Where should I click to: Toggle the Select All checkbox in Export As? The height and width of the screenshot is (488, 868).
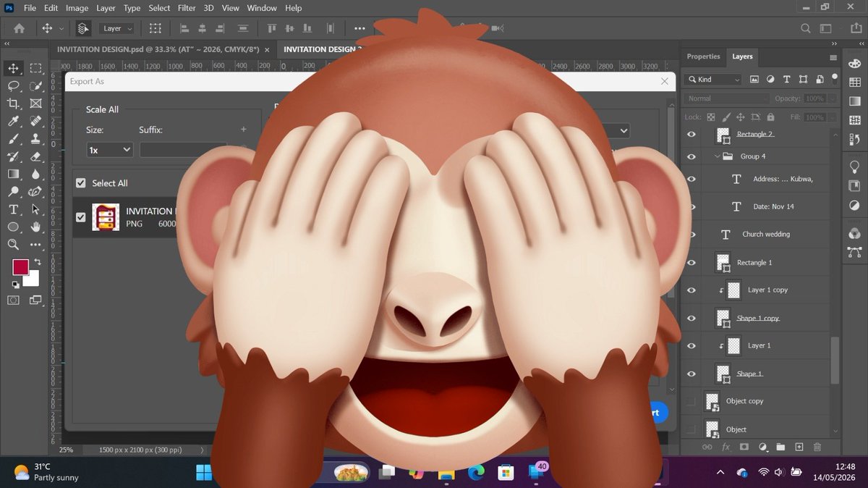point(81,183)
